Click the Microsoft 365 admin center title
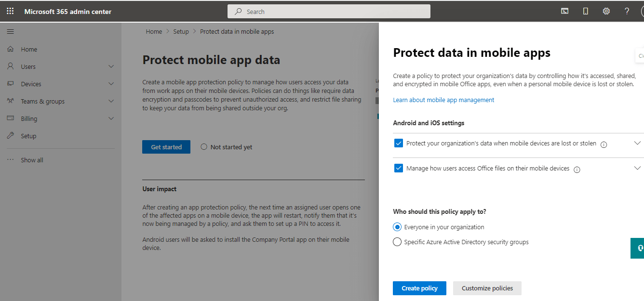The image size is (644, 301). pos(68,12)
